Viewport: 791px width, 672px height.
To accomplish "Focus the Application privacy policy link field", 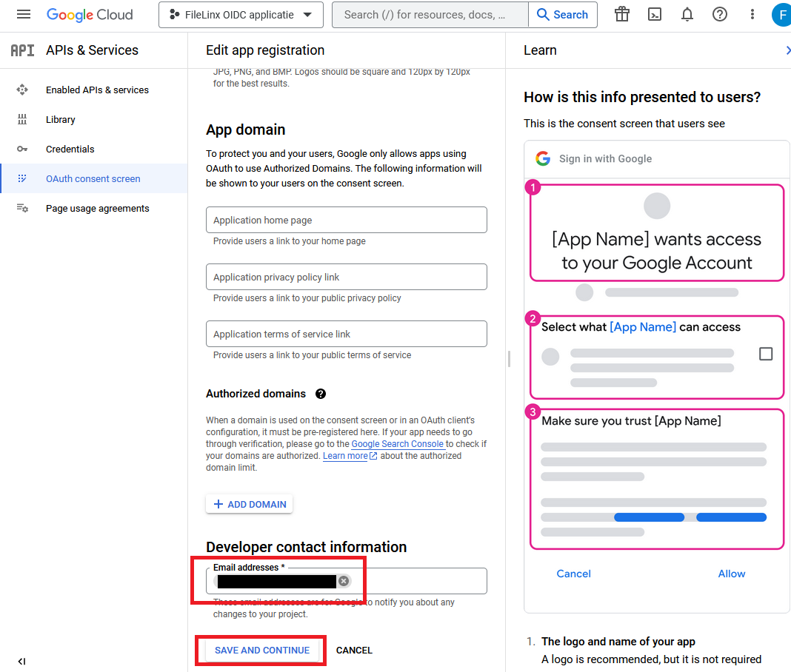I will click(x=347, y=278).
